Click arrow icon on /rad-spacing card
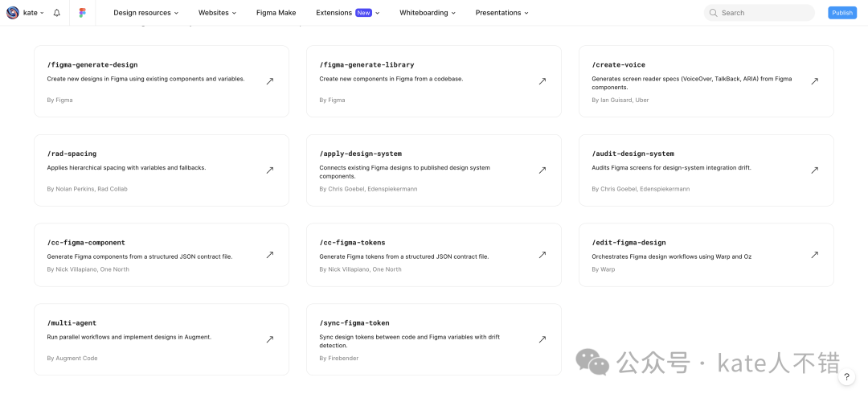 [x=270, y=170]
